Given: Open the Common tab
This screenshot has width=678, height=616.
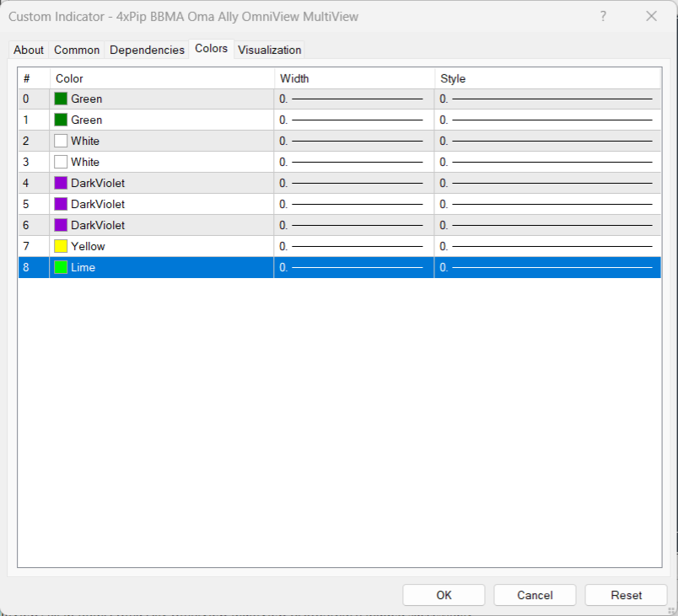Looking at the screenshot, I should (77, 50).
